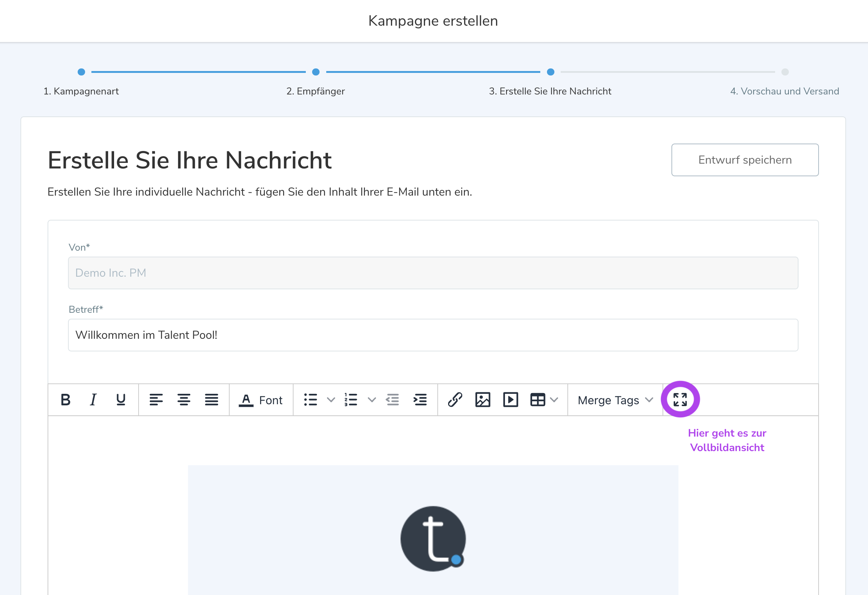Center align the text
The width and height of the screenshot is (868, 595).
184,399
